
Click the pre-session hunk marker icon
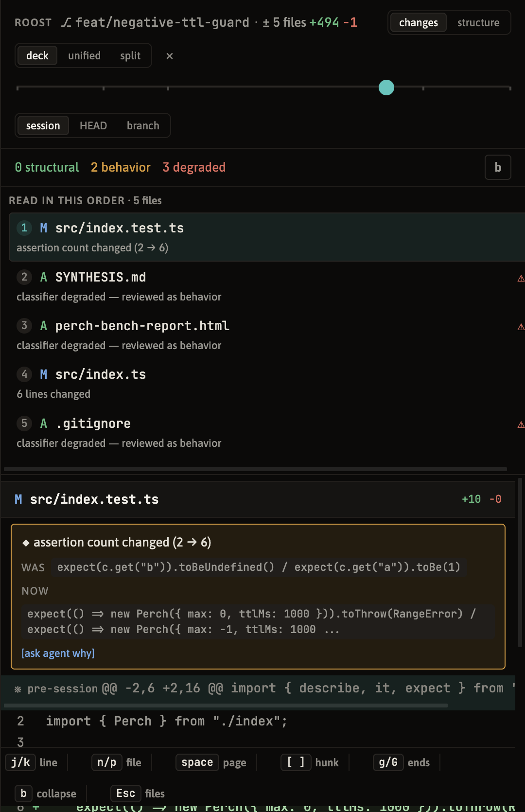[18, 689]
